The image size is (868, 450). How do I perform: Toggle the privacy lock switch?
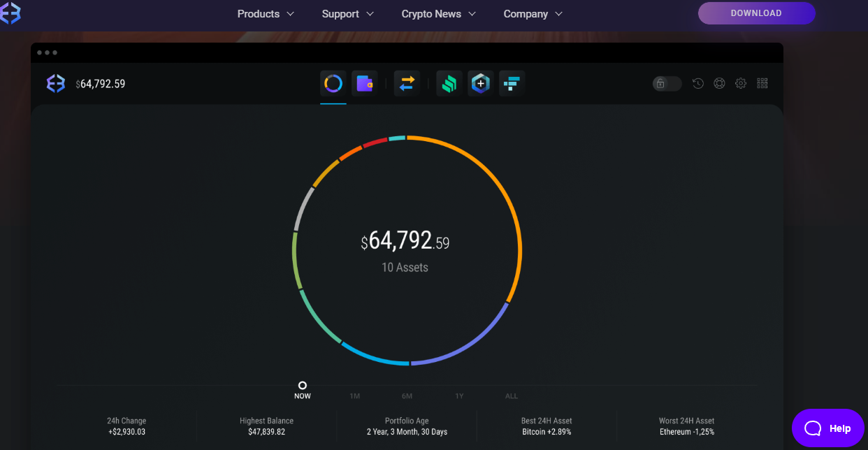(666, 83)
